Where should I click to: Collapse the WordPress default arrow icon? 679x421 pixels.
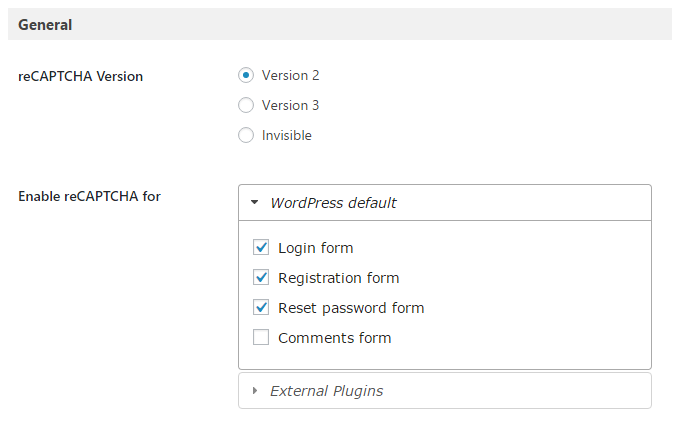255,202
